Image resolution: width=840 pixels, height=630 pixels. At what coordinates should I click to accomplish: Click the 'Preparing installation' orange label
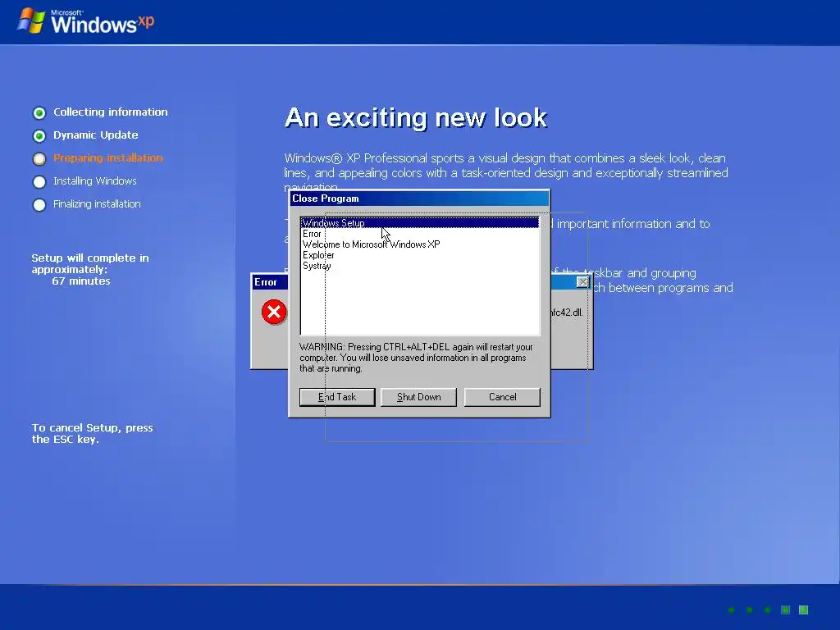click(x=108, y=158)
